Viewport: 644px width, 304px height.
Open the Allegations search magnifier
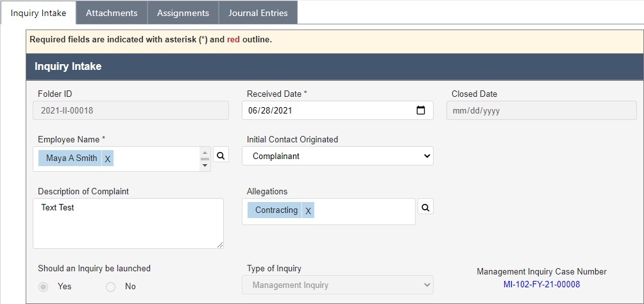click(x=425, y=207)
